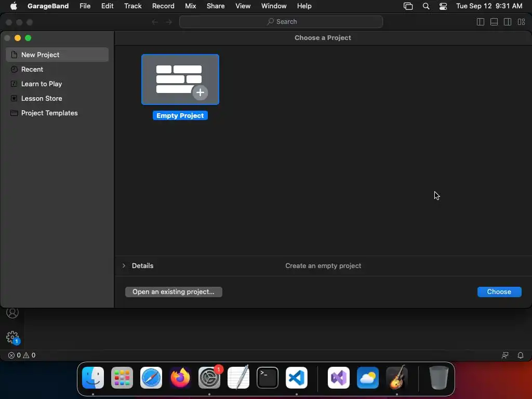Open Safari from the Dock

(151, 378)
